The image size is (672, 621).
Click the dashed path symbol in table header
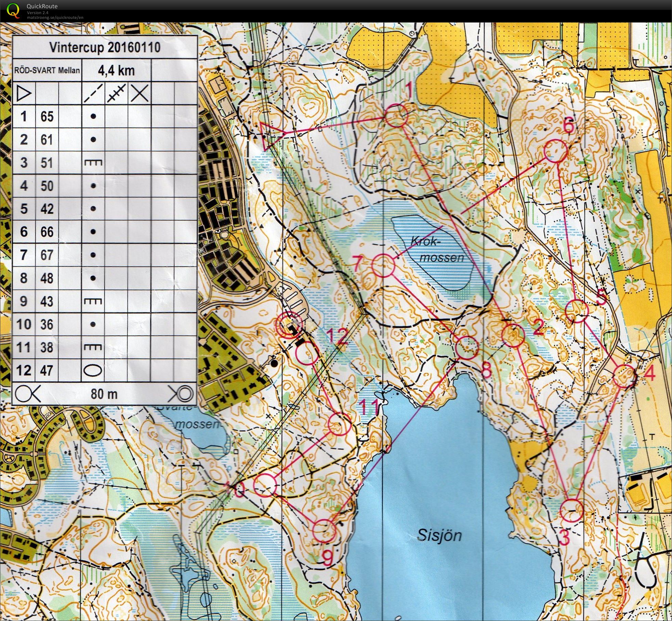pos(93,93)
